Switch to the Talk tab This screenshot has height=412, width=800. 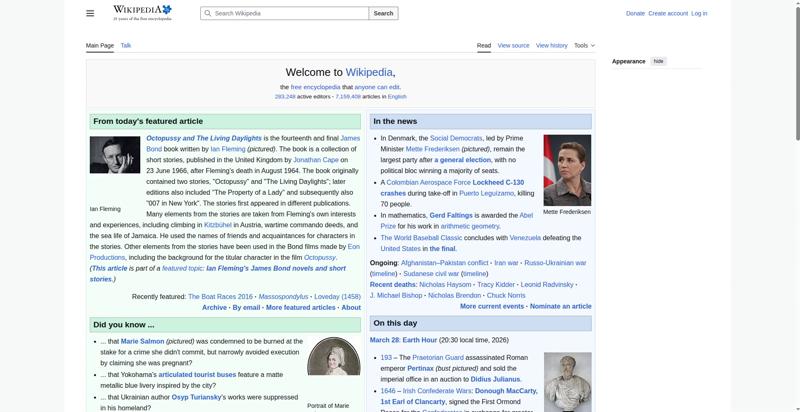126,45
